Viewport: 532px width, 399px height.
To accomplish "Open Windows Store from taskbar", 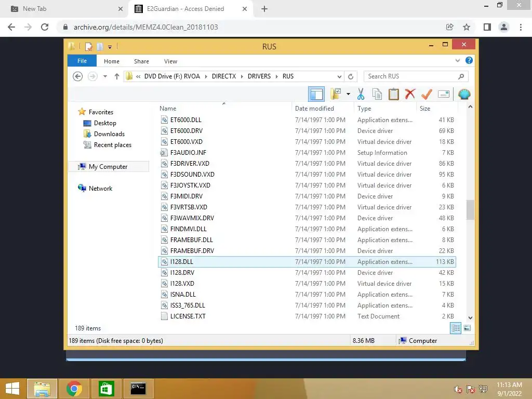I will pyautogui.click(x=106, y=389).
